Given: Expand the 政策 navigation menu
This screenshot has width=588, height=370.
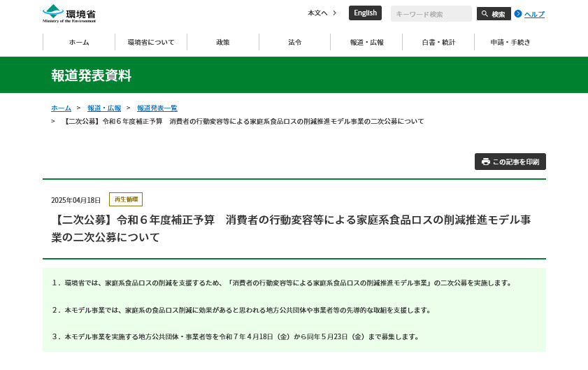Looking at the screenshot, I should [223, 42].
